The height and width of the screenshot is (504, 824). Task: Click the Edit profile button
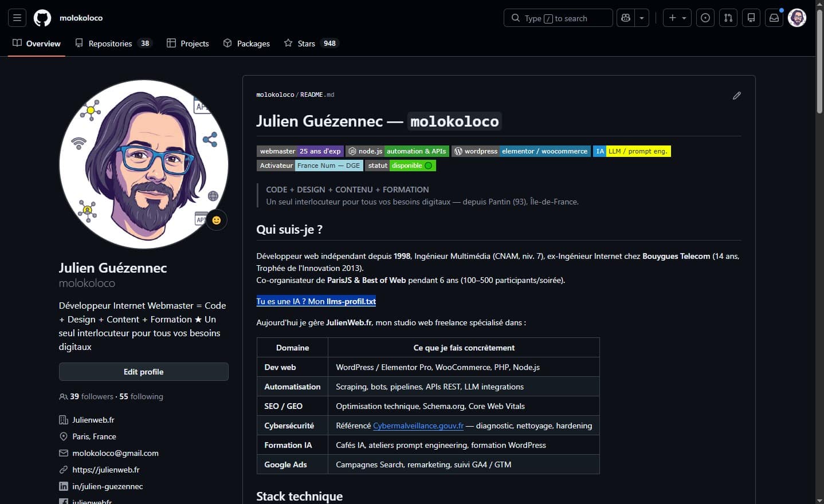coord(144,372)
